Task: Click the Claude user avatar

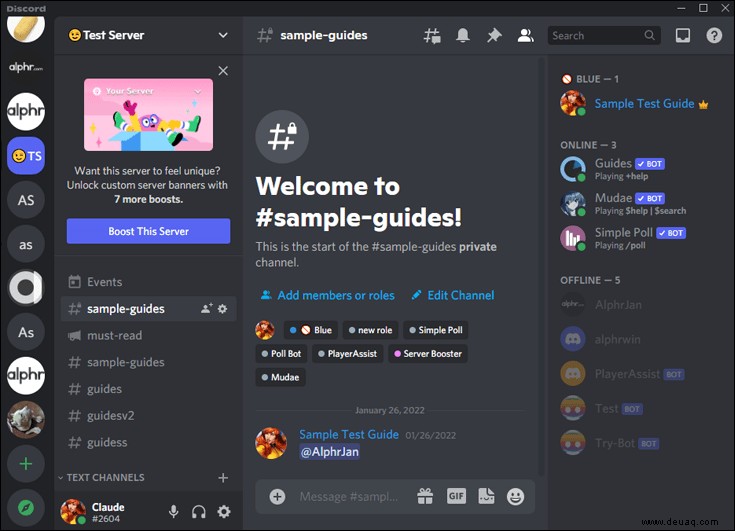Action: pos(73,512)
